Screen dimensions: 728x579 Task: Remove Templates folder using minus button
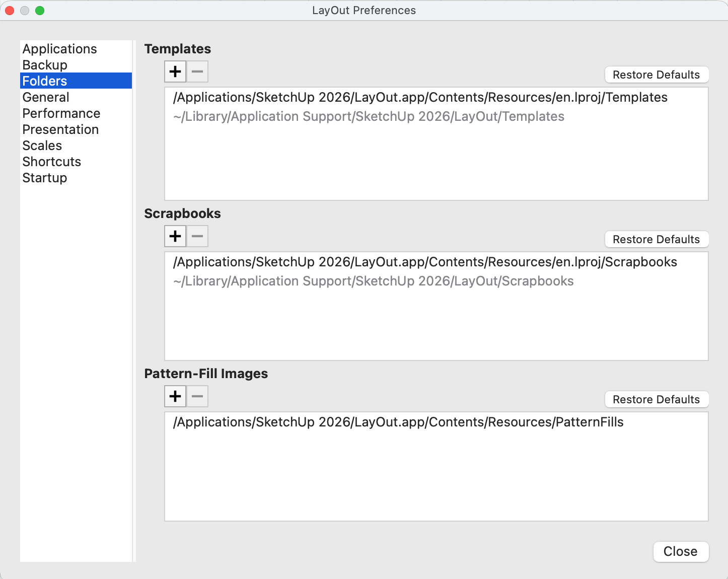point(197,71)
